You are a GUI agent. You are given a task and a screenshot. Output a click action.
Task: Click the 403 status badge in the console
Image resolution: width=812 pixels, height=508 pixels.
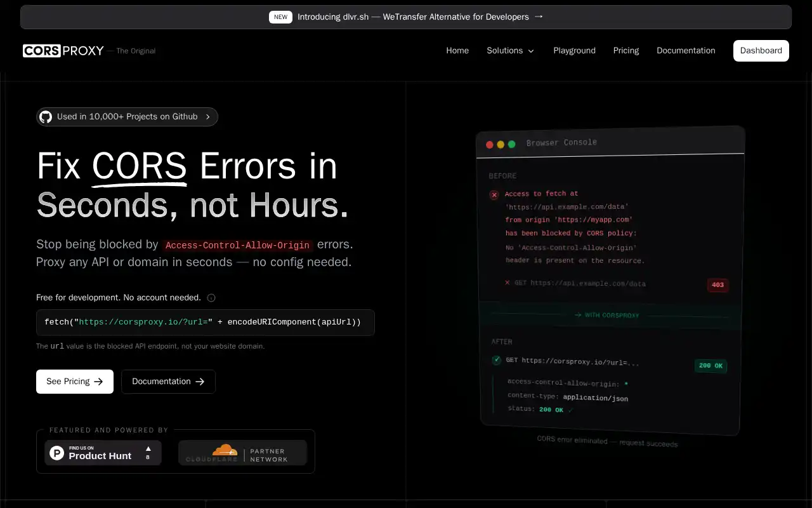point(717,285)
